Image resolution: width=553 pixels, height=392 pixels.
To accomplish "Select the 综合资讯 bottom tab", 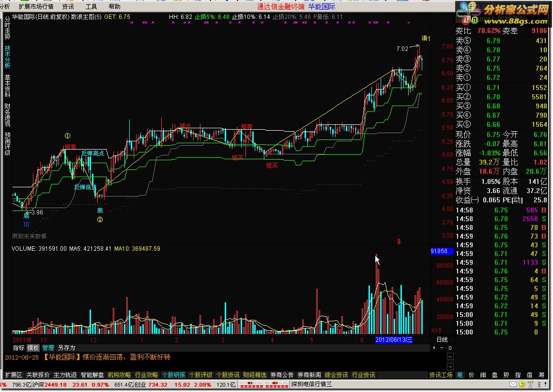I will [336, 375].
